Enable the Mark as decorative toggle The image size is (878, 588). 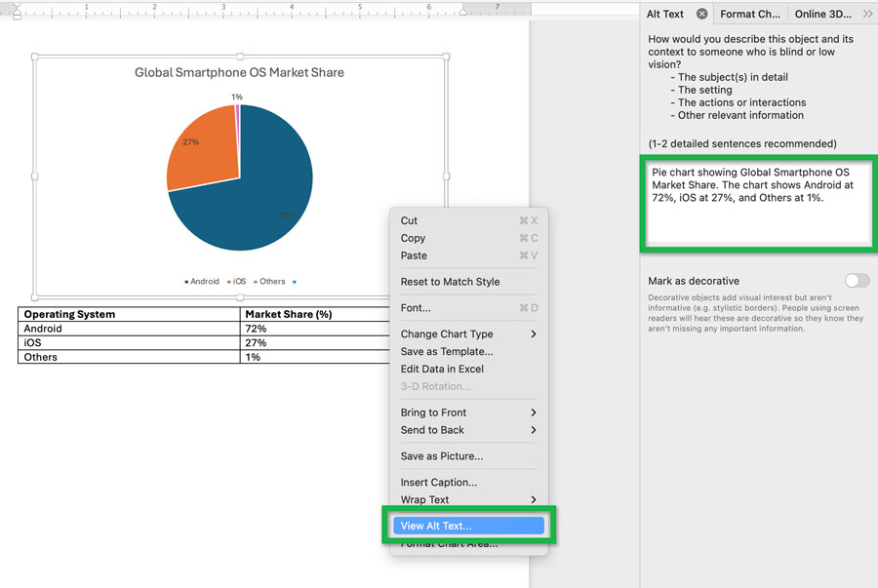coord(856,280)
